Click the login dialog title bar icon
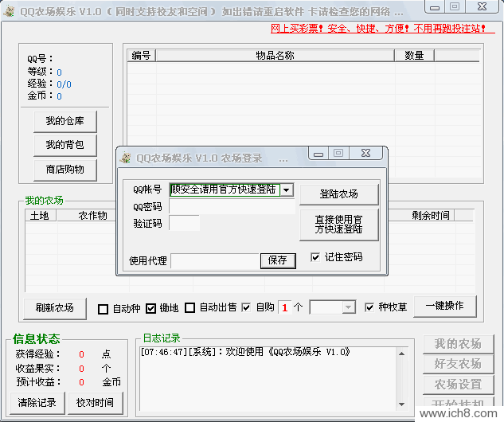 point(125,158)
